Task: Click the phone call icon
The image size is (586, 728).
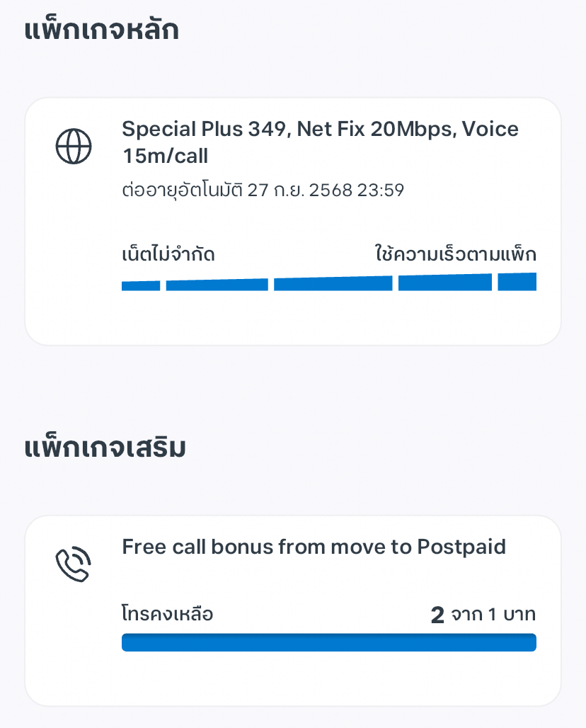Action: 74,564
